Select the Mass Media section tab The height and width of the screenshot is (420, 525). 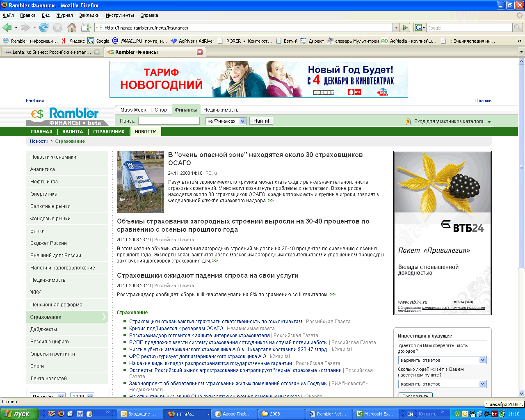(134, 110)
